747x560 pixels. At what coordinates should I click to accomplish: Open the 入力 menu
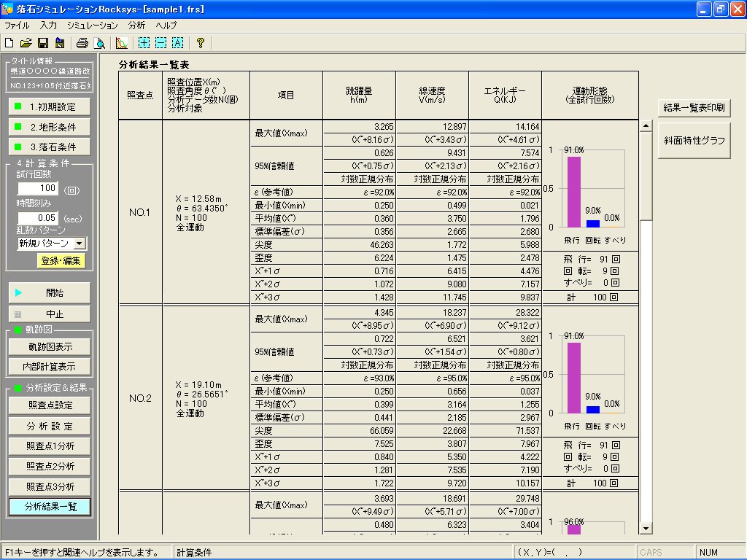(48, 26)
